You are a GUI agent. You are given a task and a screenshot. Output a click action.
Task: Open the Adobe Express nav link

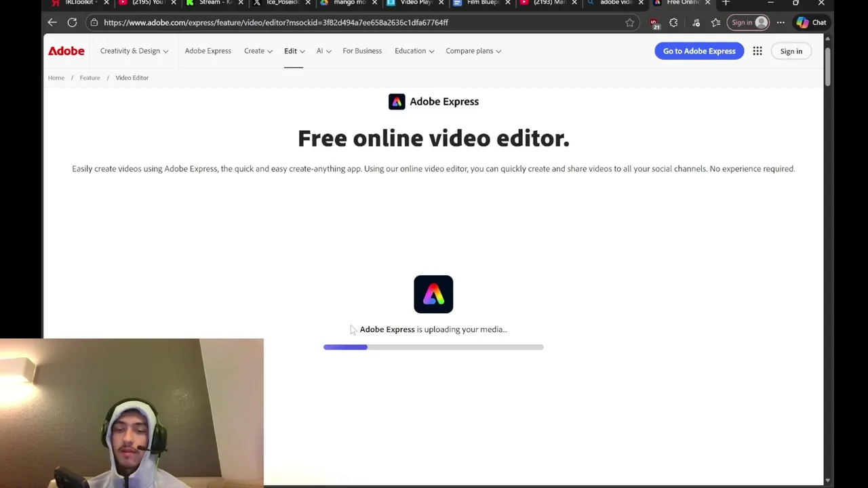point(208,51)
